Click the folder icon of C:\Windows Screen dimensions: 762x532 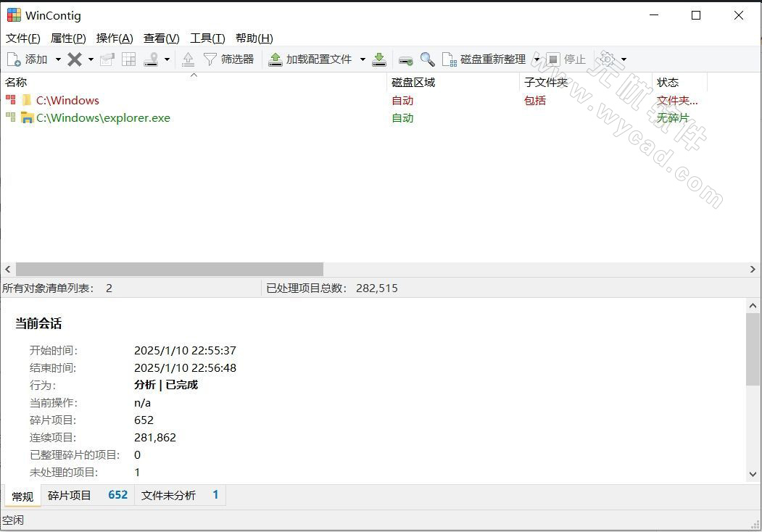(27, 100)
